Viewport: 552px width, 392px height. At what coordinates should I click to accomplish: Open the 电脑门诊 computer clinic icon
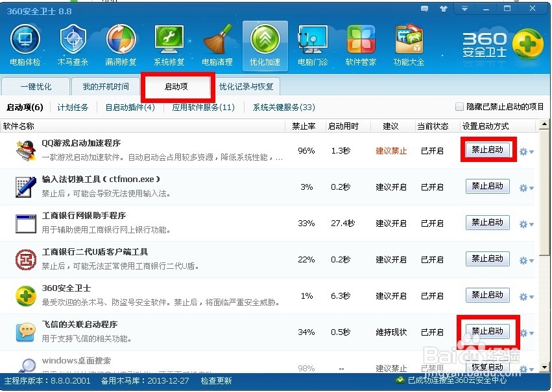pyautogui.click(x=313, y=45)
